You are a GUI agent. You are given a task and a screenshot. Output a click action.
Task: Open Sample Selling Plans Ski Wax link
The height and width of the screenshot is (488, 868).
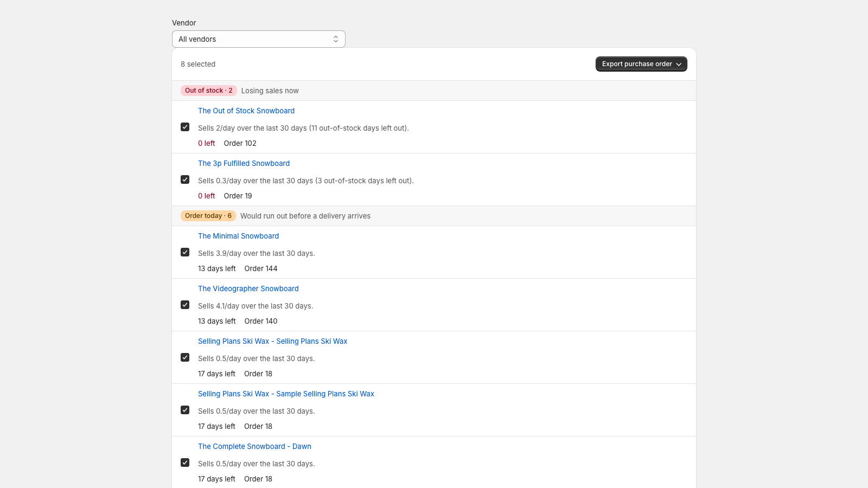coord(286,394)
